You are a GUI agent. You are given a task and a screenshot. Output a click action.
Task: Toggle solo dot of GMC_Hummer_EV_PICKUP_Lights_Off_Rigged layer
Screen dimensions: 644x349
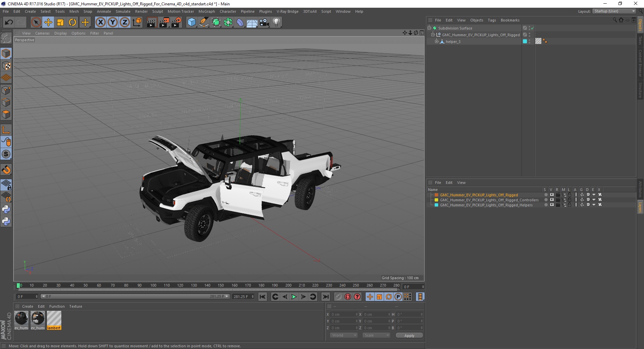point(546,195)
